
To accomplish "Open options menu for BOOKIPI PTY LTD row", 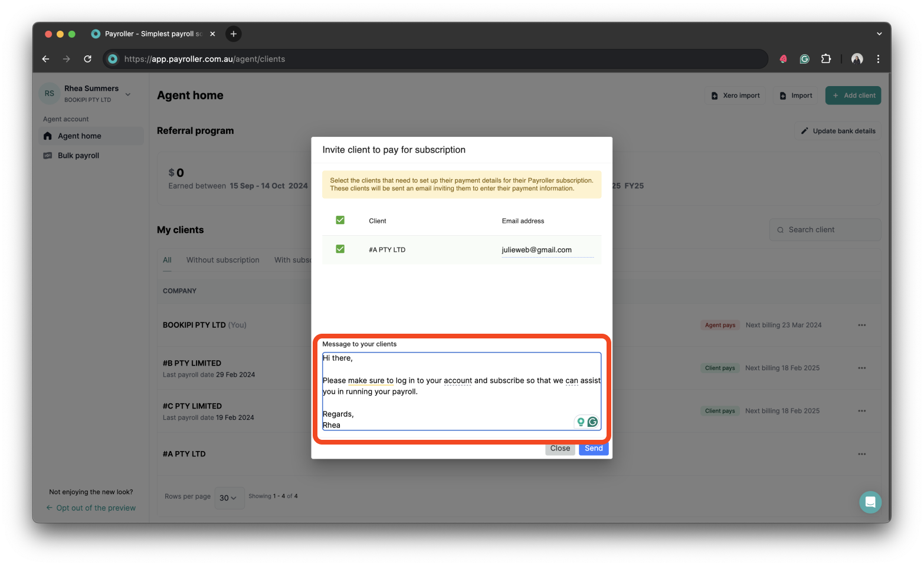I will click(x=862, y=325).
